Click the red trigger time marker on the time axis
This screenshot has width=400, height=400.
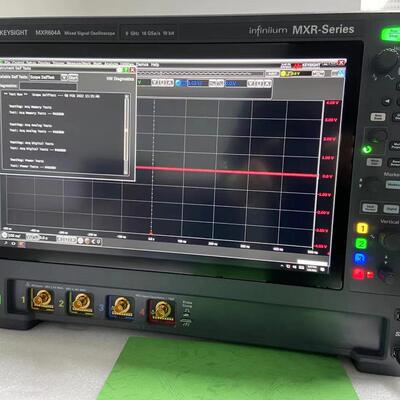151,233
